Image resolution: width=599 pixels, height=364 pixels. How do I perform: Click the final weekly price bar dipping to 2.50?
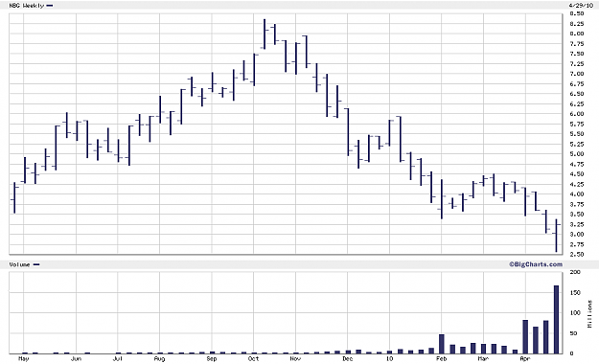click(556, 236)
